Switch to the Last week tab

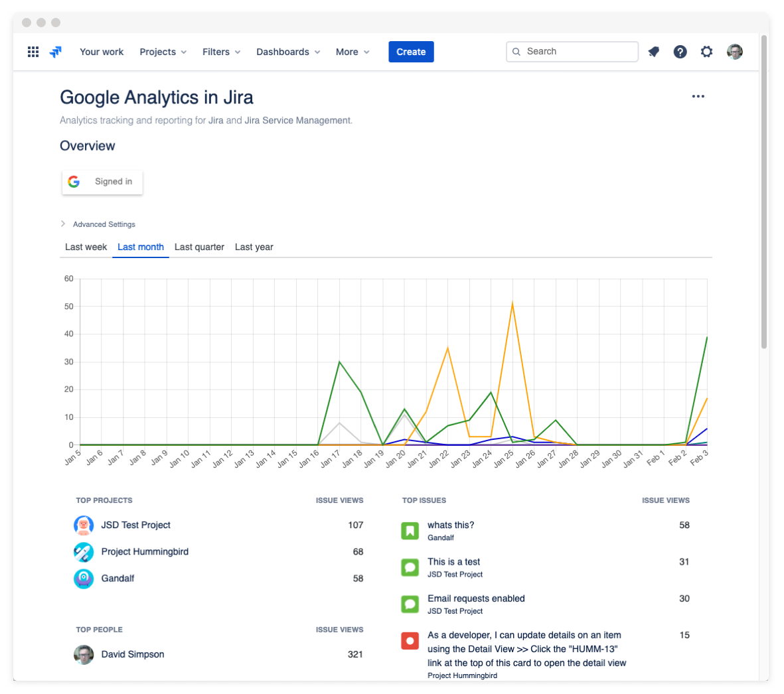pyautogui.click(x=86, y=247)
